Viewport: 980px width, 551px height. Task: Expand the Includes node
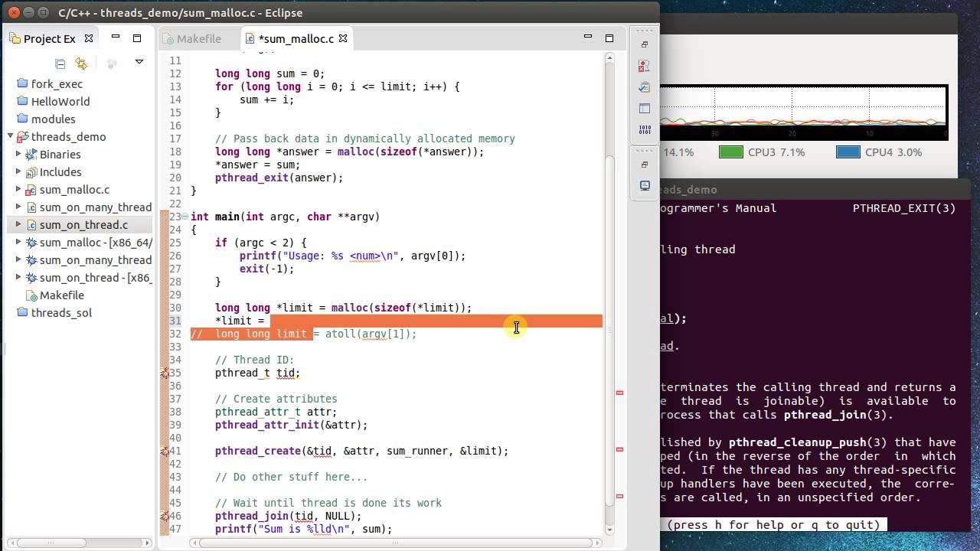[x=19, y=171]
